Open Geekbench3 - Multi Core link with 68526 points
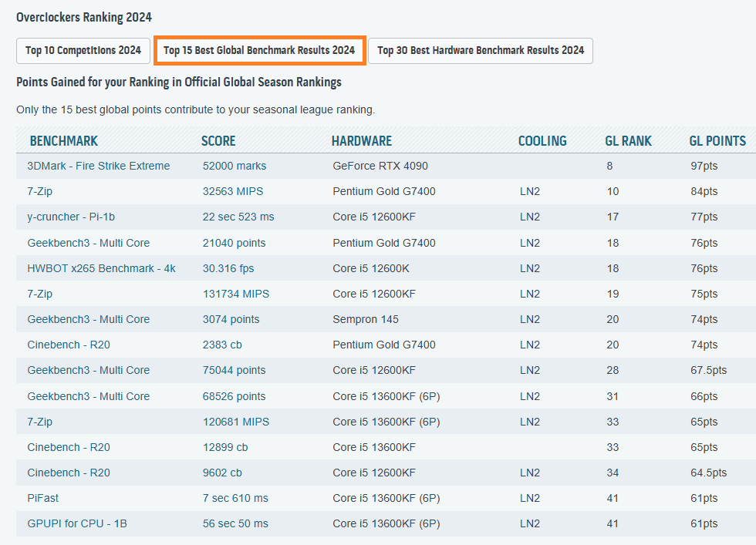 click(x=88, y=396)
